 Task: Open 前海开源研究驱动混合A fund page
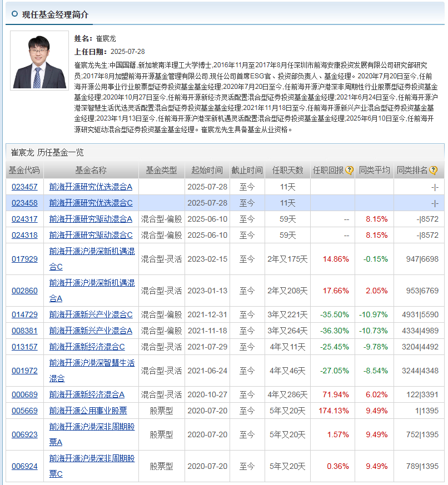click(91, 219)
